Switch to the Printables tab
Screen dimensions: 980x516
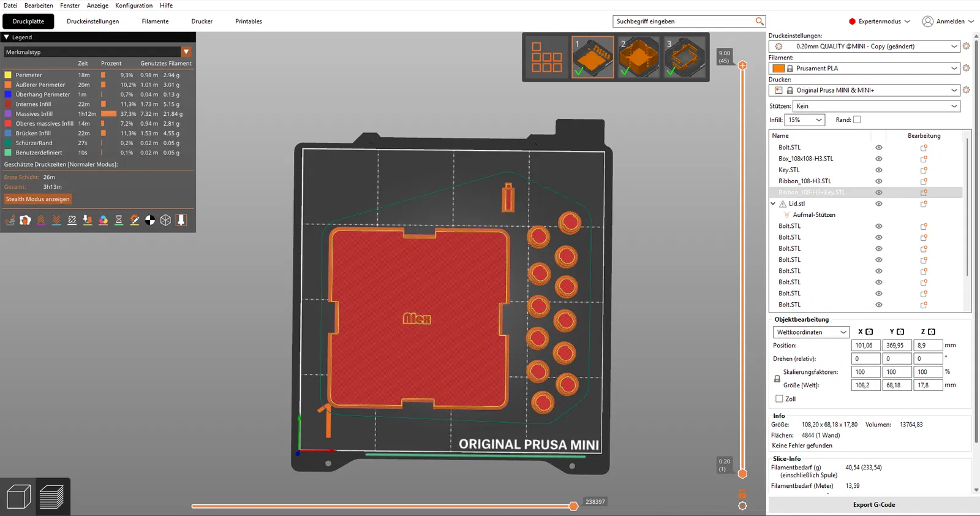249,21
